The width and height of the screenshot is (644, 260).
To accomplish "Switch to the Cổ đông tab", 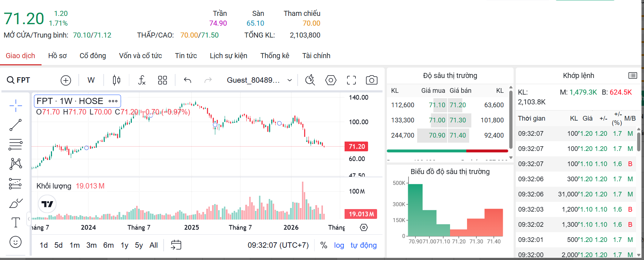I will 93,56.
